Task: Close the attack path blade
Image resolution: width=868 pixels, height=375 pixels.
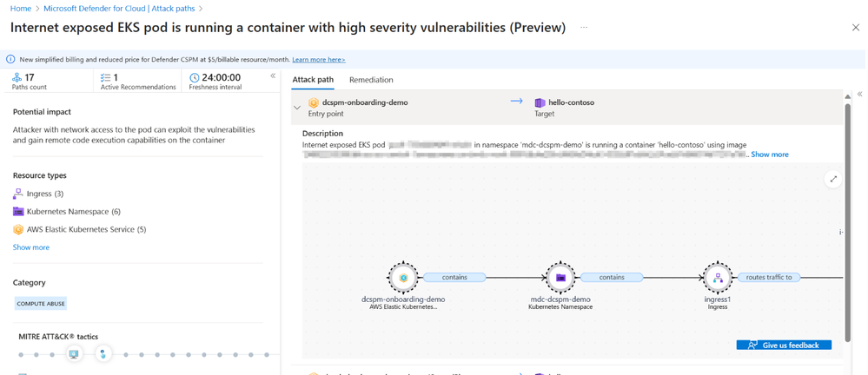Action: (855, 28)
